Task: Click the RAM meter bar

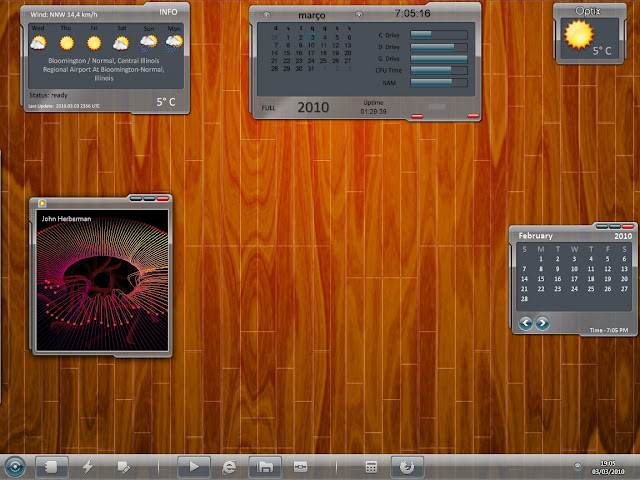Action: point(439,83)
